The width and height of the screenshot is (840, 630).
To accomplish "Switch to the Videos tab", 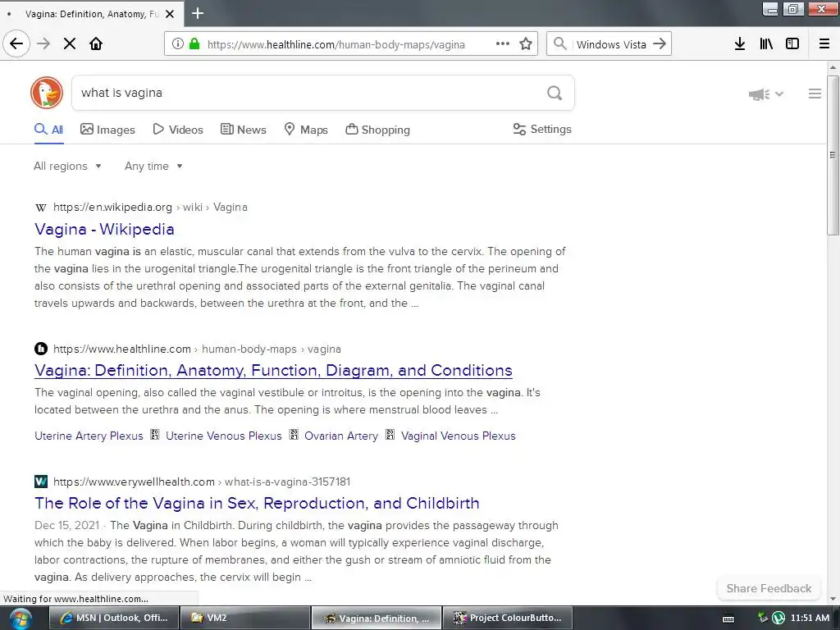I will [x=178, y=130].
